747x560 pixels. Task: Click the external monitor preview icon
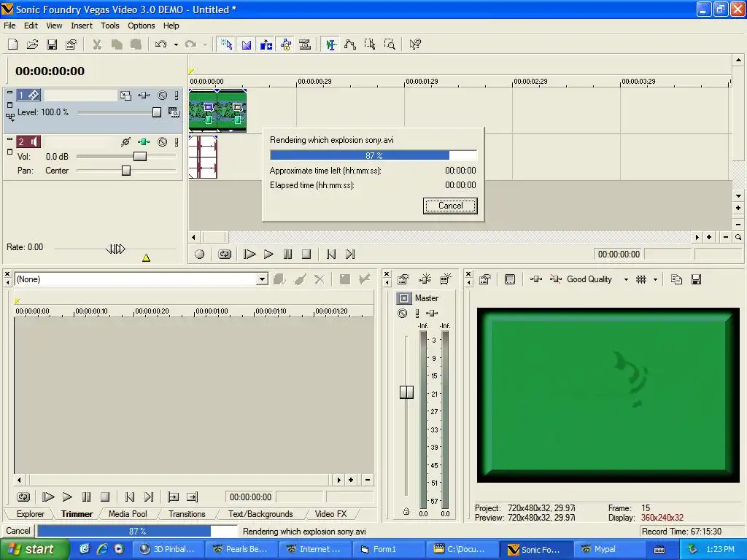coord(510,279)
